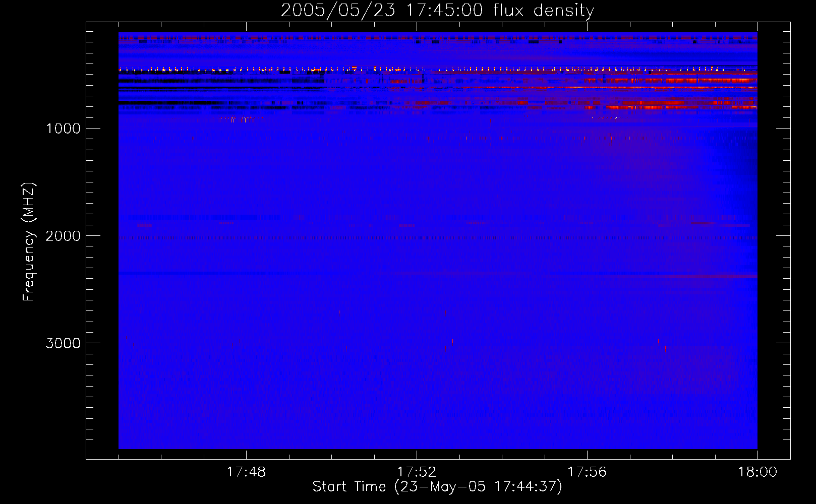Click the '17:48' time tick label
Screen dimensions: 816x504
click(246, 472)
